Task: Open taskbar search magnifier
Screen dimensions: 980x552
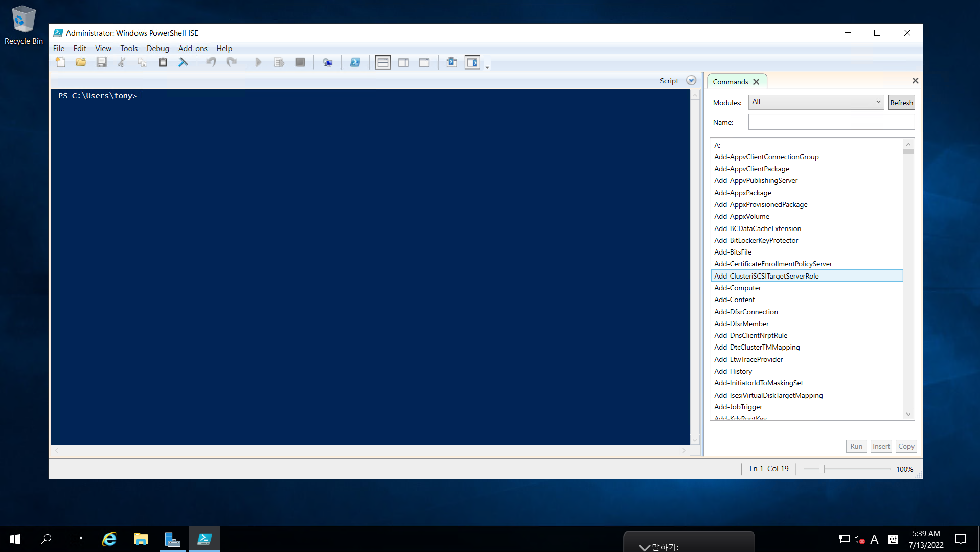Action: (46, 539)
